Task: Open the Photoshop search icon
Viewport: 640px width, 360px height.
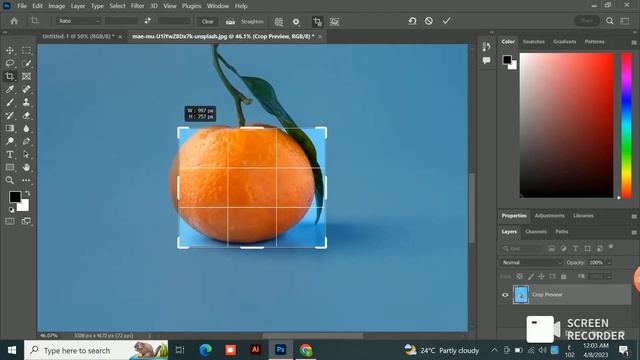Action: coord(609,21)
